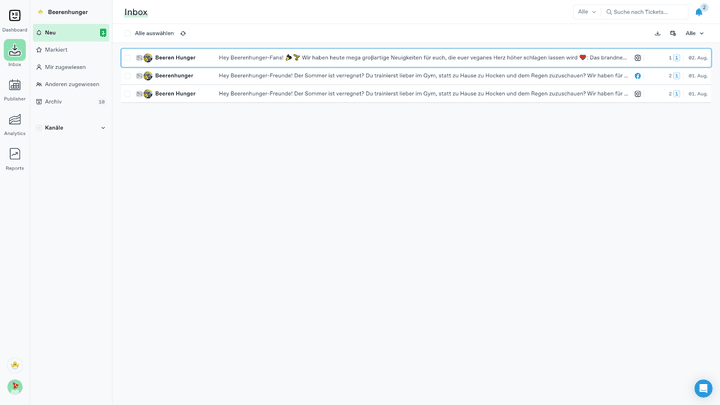Viewport: 720px width, 405px height.
Task: Click the avatar of the 02. Aug. ticket
Action: pyautogui.click(x=148, y=58)
